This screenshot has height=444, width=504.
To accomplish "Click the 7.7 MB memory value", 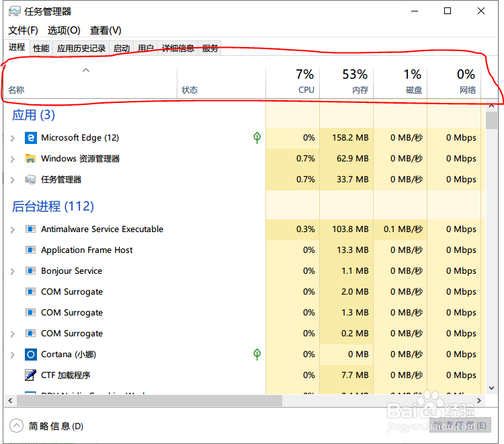I will [x=355, y=375].
